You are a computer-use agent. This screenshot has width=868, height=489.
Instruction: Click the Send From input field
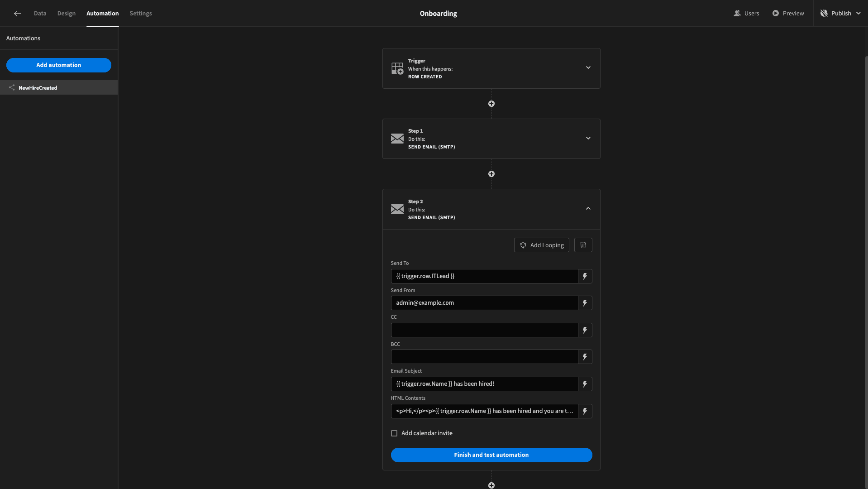pyautogui.click(x=484, y=303)
